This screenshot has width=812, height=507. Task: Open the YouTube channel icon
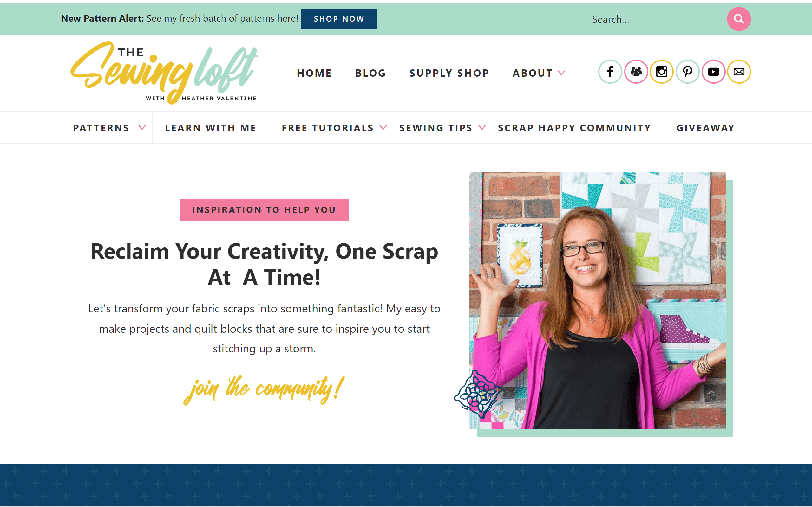click(713, 72)
